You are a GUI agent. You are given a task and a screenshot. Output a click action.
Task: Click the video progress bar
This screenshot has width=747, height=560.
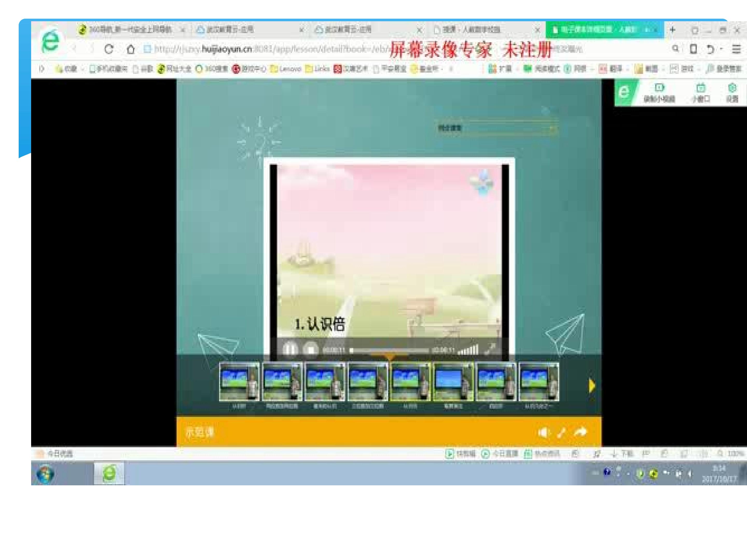tap(388, 350)
